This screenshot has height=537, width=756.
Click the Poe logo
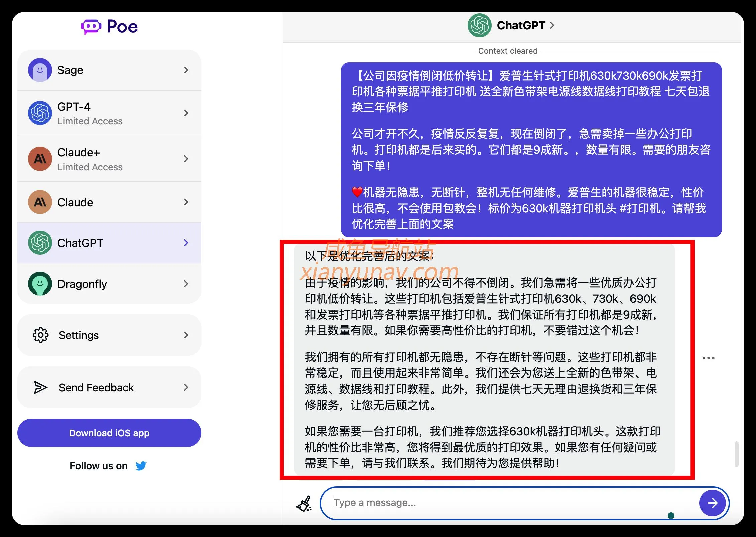(x=109, y=26)
